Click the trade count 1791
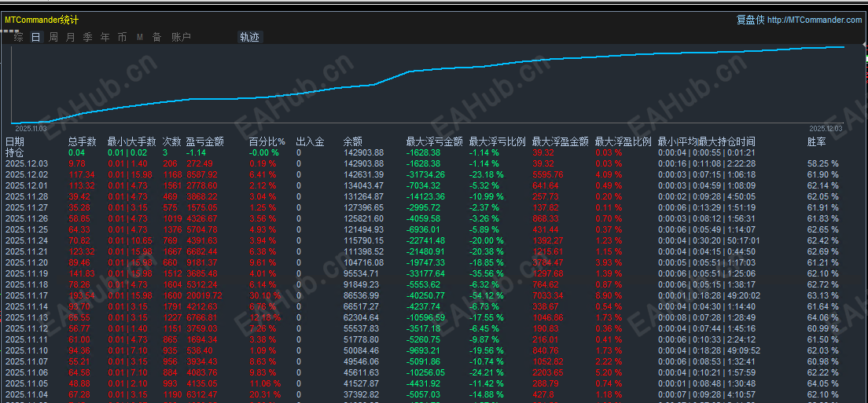 [x=172, y=306]
